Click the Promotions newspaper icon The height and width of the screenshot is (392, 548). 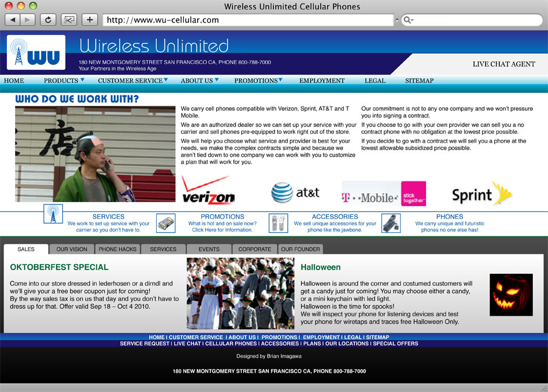(166, 224)
